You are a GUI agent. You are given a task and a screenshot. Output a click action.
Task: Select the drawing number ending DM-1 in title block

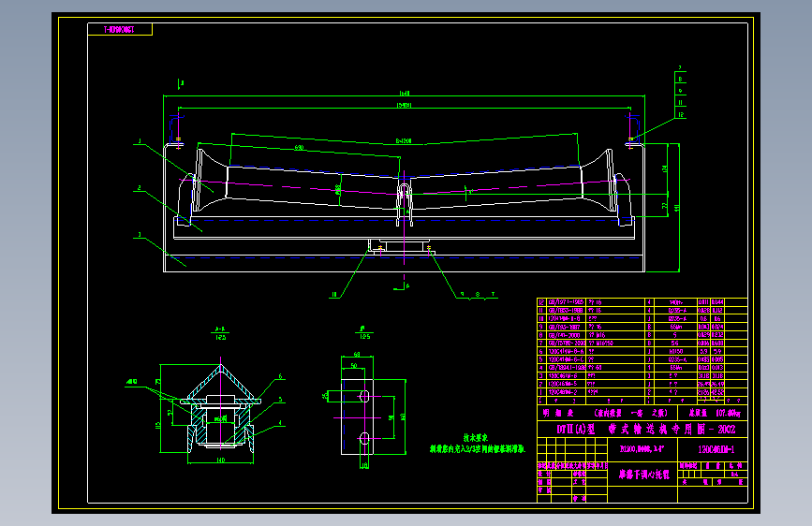[x=716, y=449]
